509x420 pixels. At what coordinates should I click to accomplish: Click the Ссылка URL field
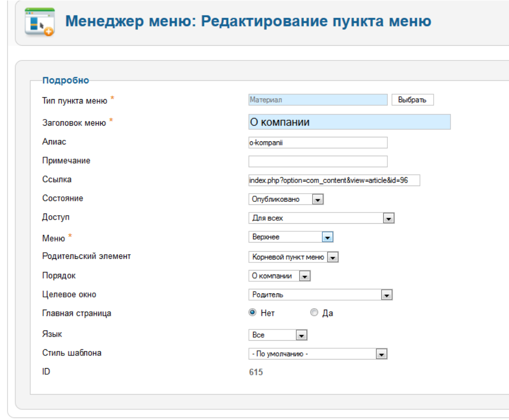click(x=334, y=181)
